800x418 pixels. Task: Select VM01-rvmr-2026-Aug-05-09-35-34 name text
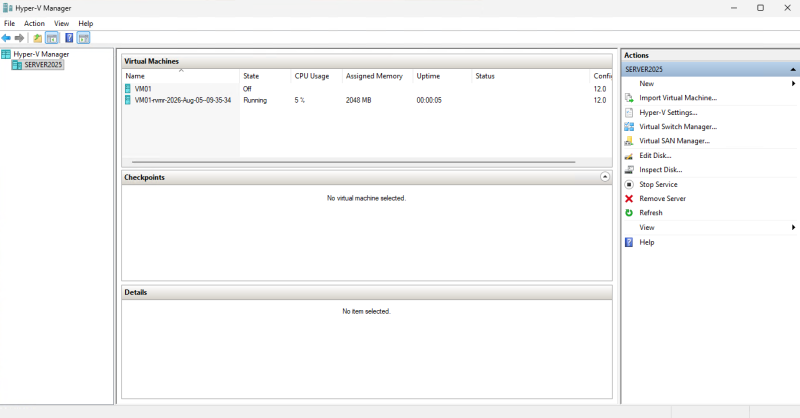coord(183,100)
